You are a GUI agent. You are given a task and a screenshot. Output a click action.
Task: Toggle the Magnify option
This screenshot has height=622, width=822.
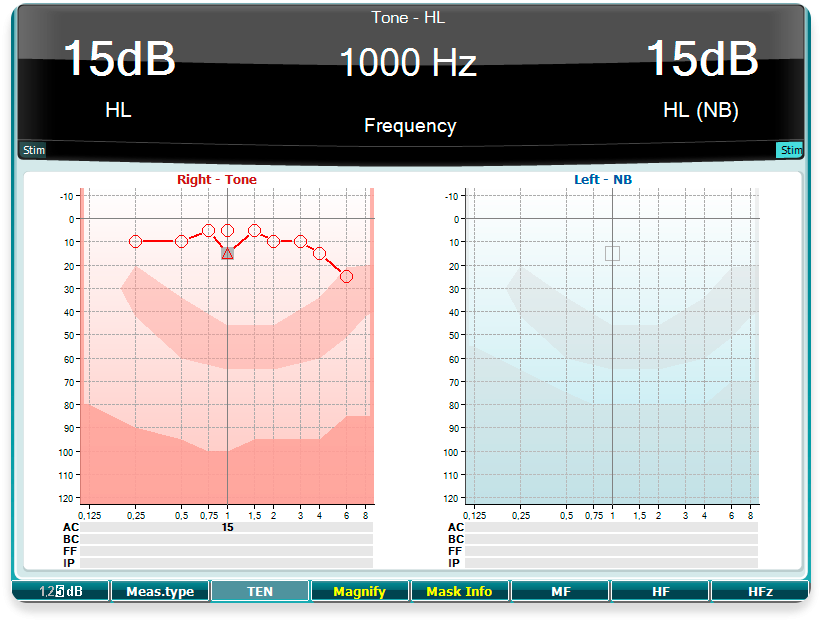coord(360,592)
